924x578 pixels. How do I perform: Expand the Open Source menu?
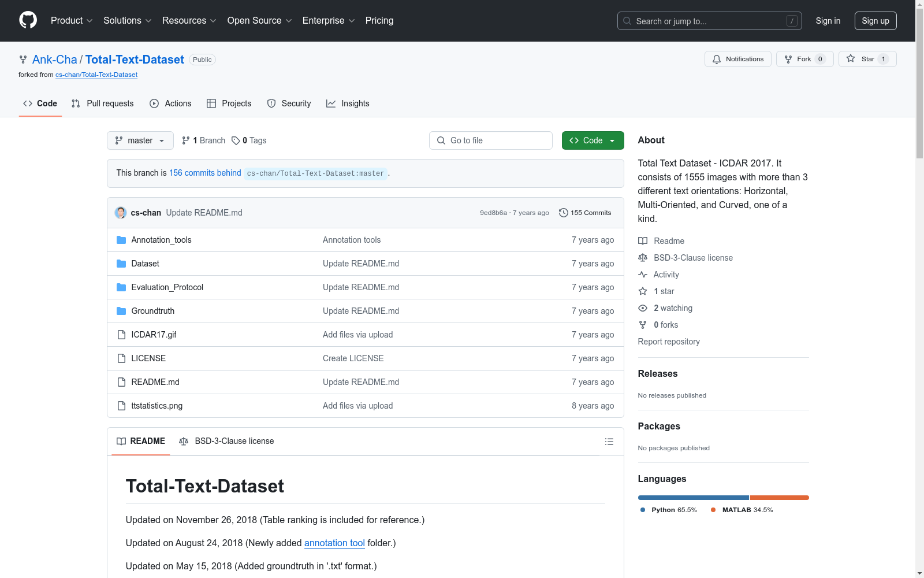(x=260, y=20)
